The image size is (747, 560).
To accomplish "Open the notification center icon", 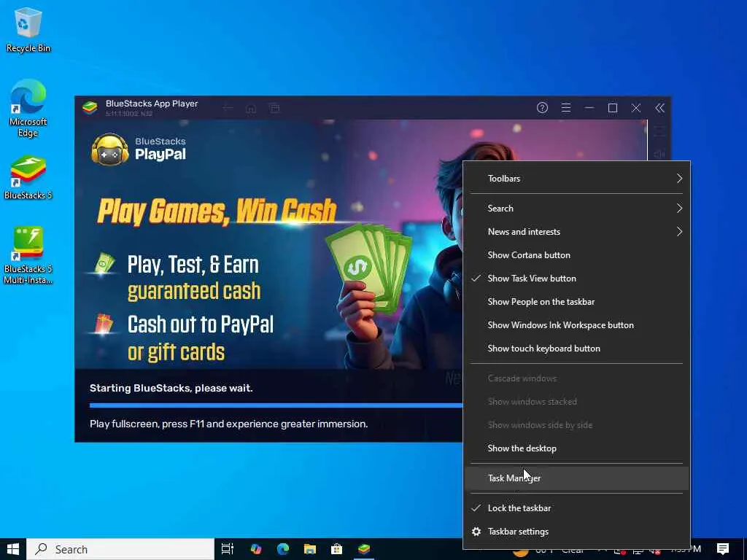I will tap(723, 549).
